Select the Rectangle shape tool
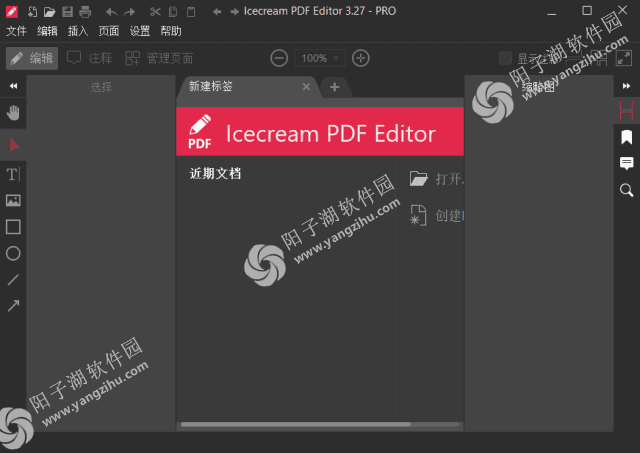 [13, 227]
